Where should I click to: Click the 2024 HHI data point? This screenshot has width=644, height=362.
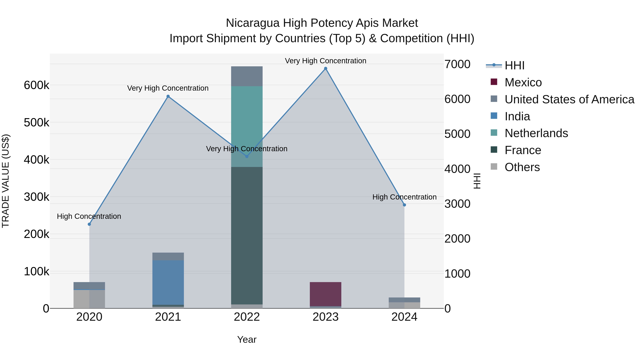point(404,205)
